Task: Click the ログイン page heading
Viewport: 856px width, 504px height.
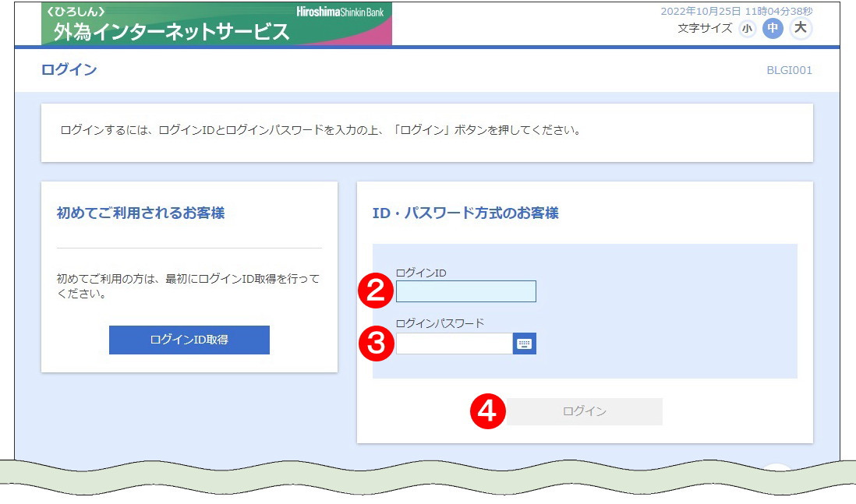Action: pyautogui.click(x=69, y=70)
